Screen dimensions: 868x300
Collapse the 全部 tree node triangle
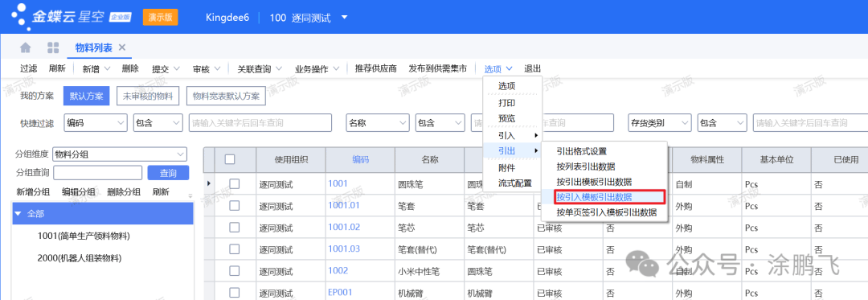(x=18, y=214)
